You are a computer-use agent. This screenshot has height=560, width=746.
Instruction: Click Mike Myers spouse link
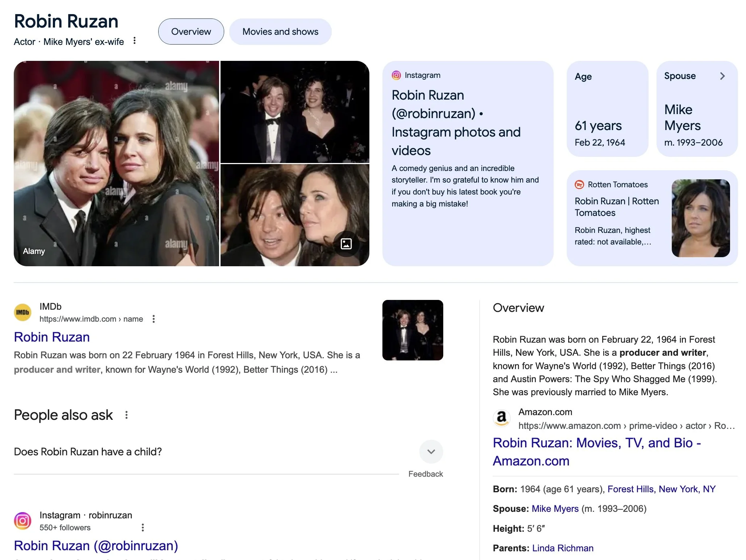555,509
